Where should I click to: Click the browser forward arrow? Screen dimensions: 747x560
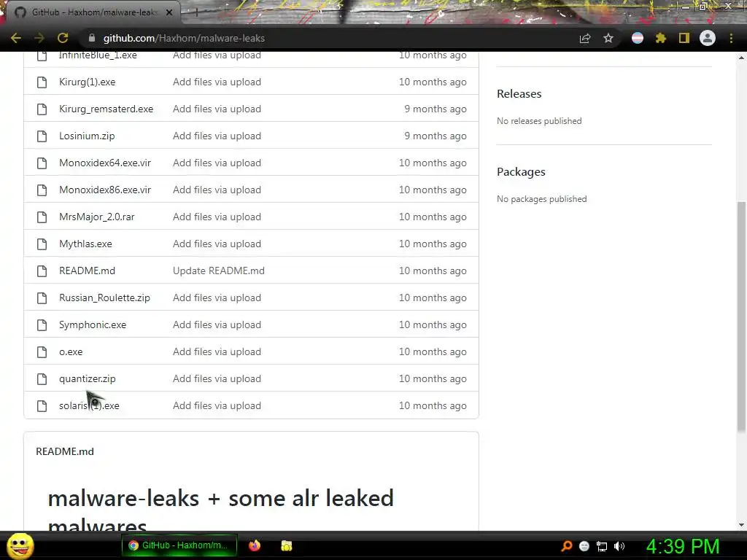pyautogui.click(x=39, y=38)
